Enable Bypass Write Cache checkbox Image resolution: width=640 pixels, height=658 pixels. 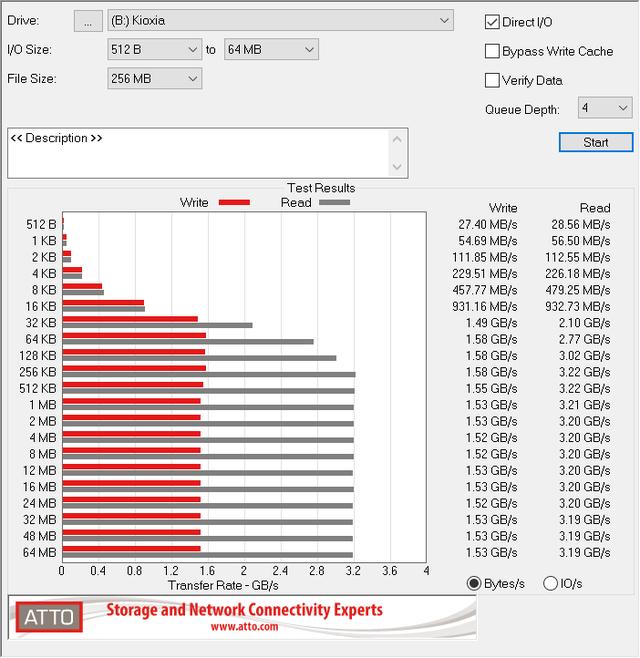[x=492, y=51]
